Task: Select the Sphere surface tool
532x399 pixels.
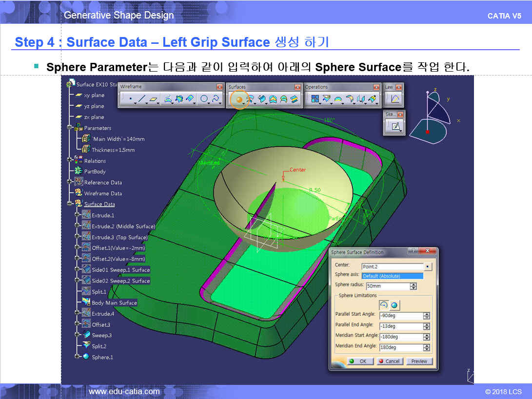Action: [x=239, y=99]
